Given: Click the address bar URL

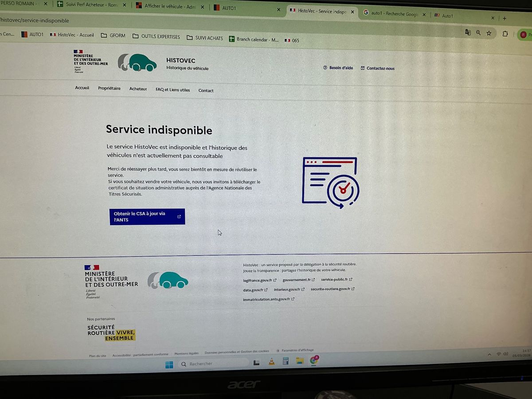Looking at the screenshot, I should coord(35,20).
